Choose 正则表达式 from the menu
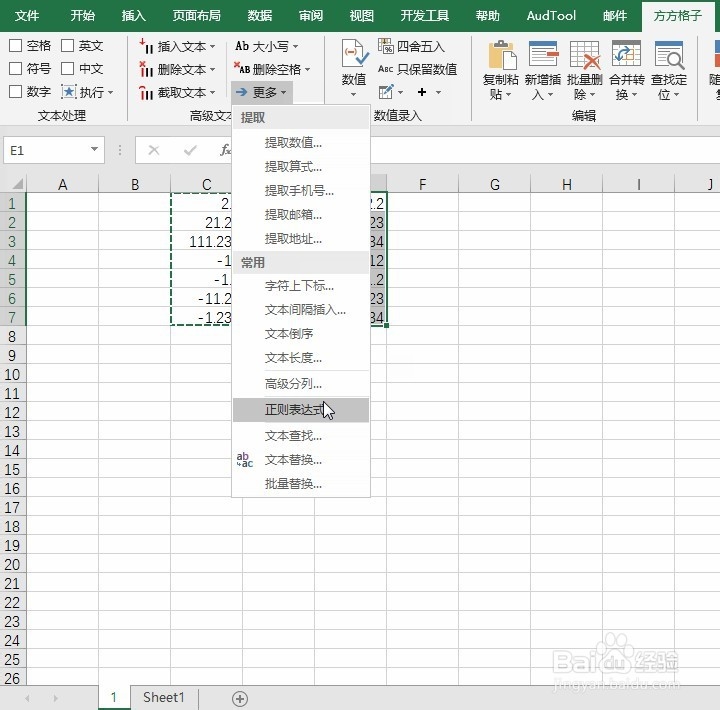This screenshot has width=720, height=710. click(x=301, y=410)
